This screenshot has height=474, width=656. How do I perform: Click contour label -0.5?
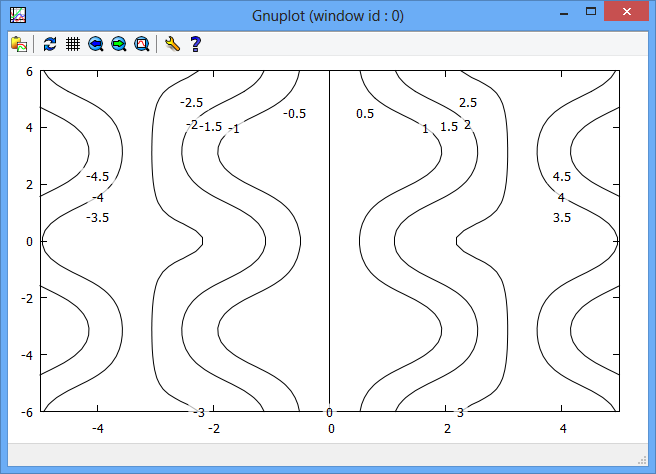295,114
